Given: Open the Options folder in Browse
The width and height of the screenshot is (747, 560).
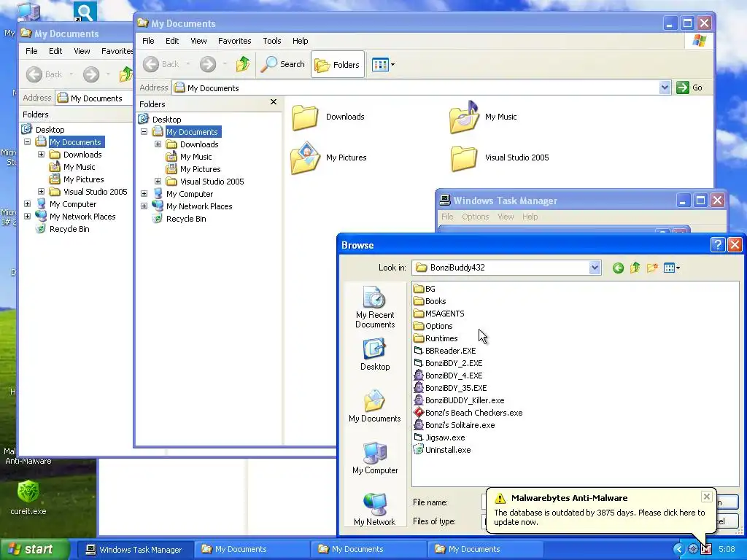Looking at the screenshot, I should [433, 326].
